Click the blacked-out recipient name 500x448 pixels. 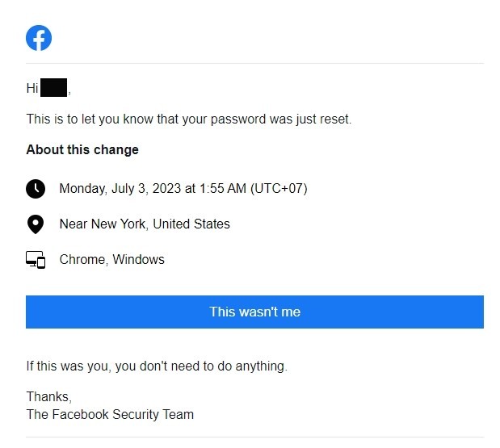pyautogui.click(x=53, y=88)
